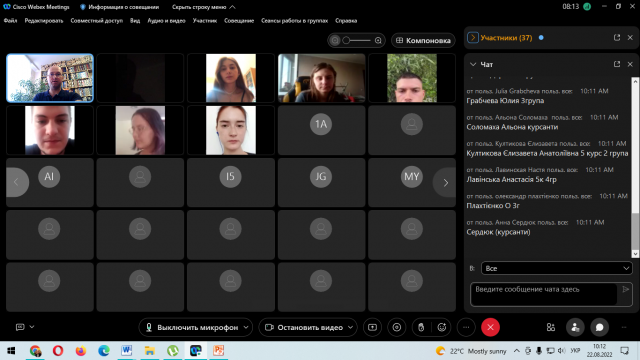Open the more options ellipsis button
640x360 pixels.
(x=466, y=327)
